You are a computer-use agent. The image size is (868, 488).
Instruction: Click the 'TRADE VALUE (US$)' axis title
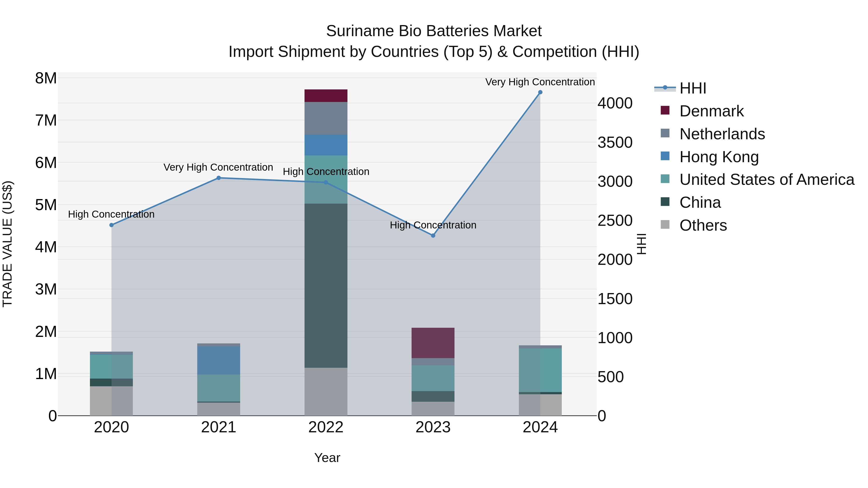click(7, 244)
